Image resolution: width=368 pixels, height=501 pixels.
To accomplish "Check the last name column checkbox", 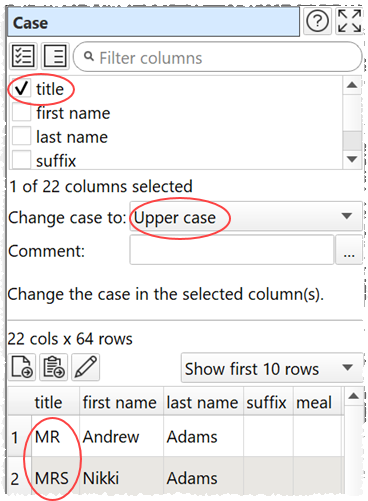I will click(21, 136).
